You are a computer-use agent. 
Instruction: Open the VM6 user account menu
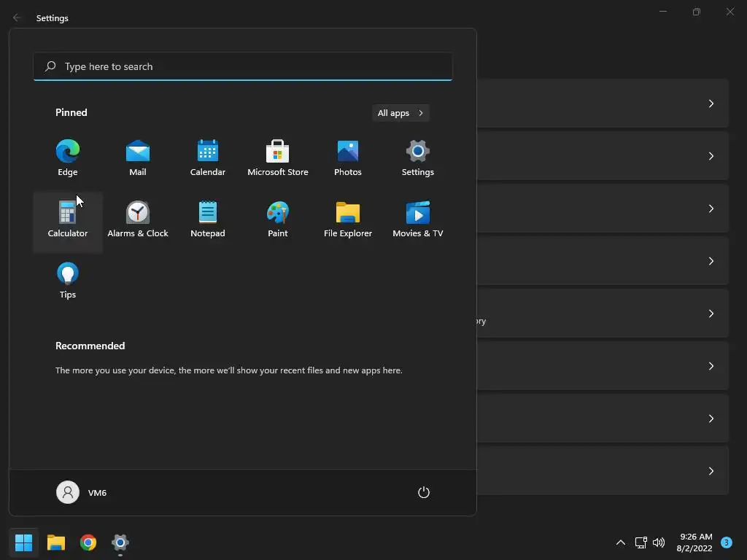82,492
